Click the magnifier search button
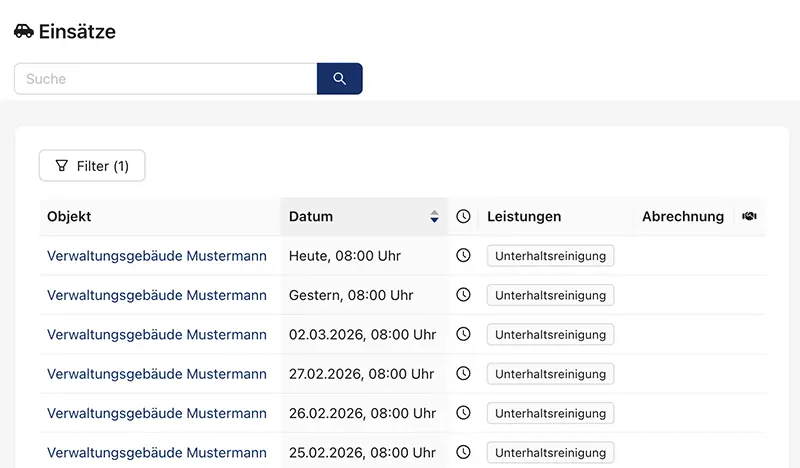800x468 pixels. [x=339, y=79]
